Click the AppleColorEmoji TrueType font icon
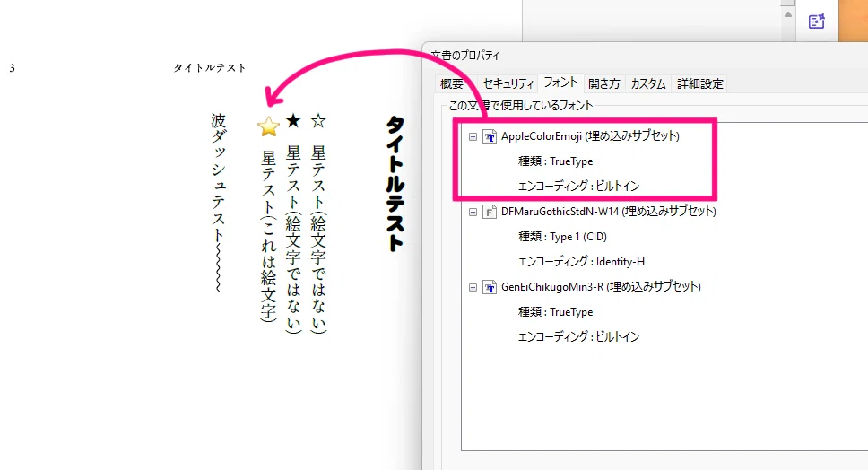Viewport: 868px width, 470px height. click(x=490, y=136)
